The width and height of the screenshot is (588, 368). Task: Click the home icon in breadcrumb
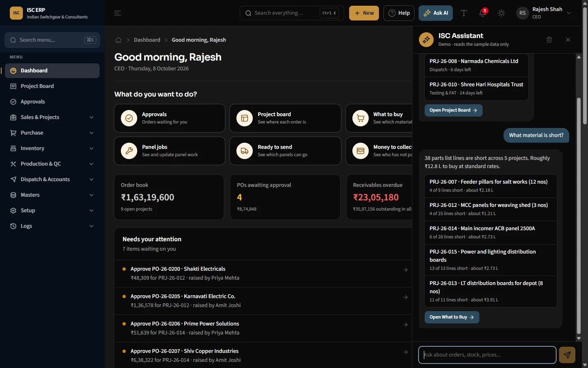[x=118, y=40]
